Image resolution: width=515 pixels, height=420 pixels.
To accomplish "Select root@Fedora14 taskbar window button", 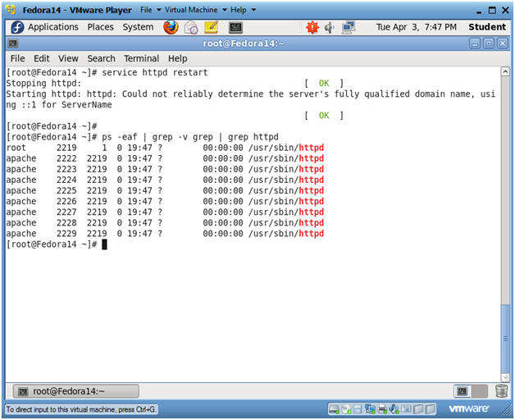I will [76, 391].
